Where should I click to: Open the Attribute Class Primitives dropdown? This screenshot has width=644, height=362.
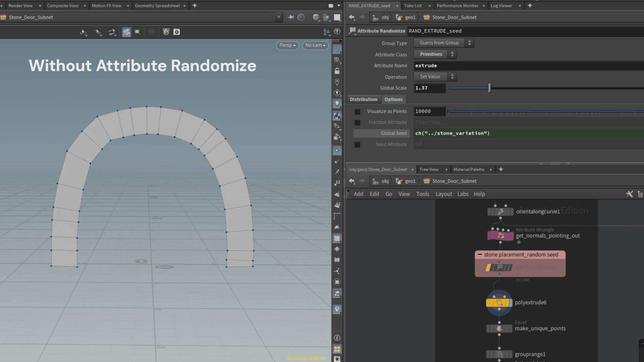pyautogui.click(x=435, y=54)
